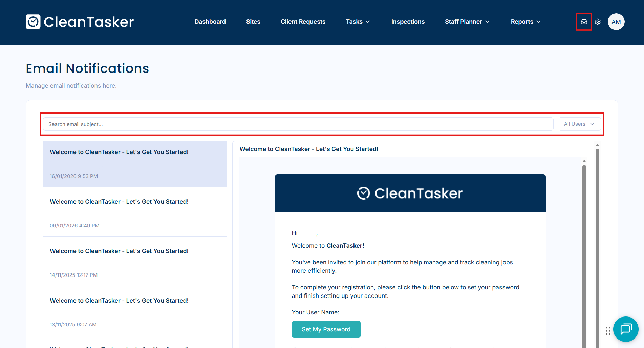This screenshot has height=348, width=644.
Task: Expand the Tasks menu dropdown
Action: tap(358, 22)
